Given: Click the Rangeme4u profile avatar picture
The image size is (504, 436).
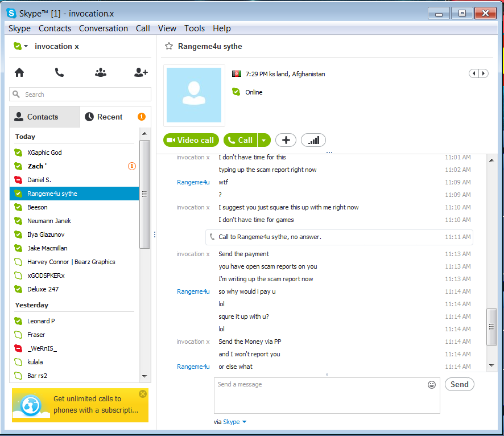Looking at the screenshot, I should pos(194,95).
